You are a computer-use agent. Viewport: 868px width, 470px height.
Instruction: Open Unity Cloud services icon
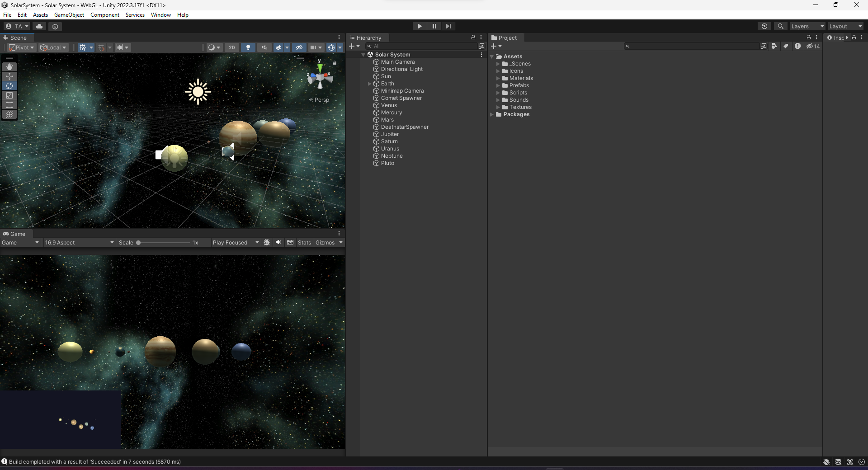39,26
